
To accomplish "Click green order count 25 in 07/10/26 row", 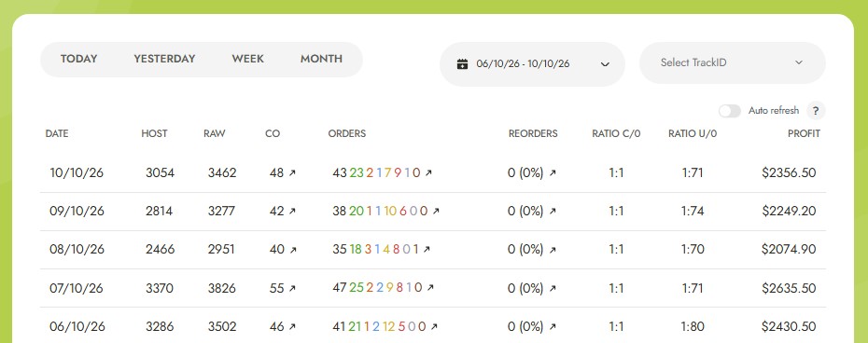I will pos(357,288).
